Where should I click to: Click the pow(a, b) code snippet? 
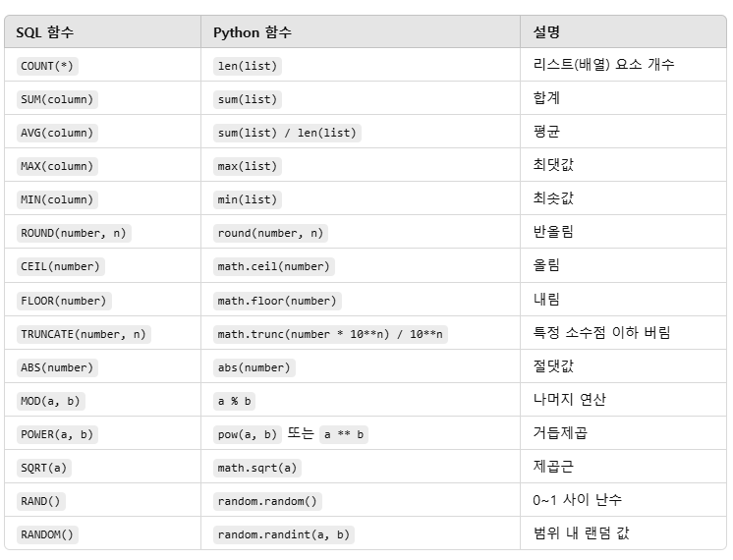[248, 434]
